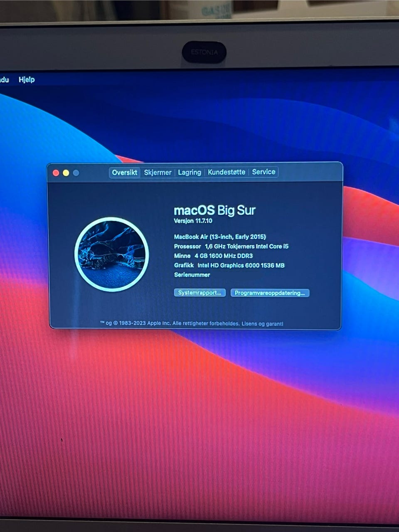This screenshot has height=532, width=399.
Task: Open the Hjelp menu
Action: tap(27, 79)
